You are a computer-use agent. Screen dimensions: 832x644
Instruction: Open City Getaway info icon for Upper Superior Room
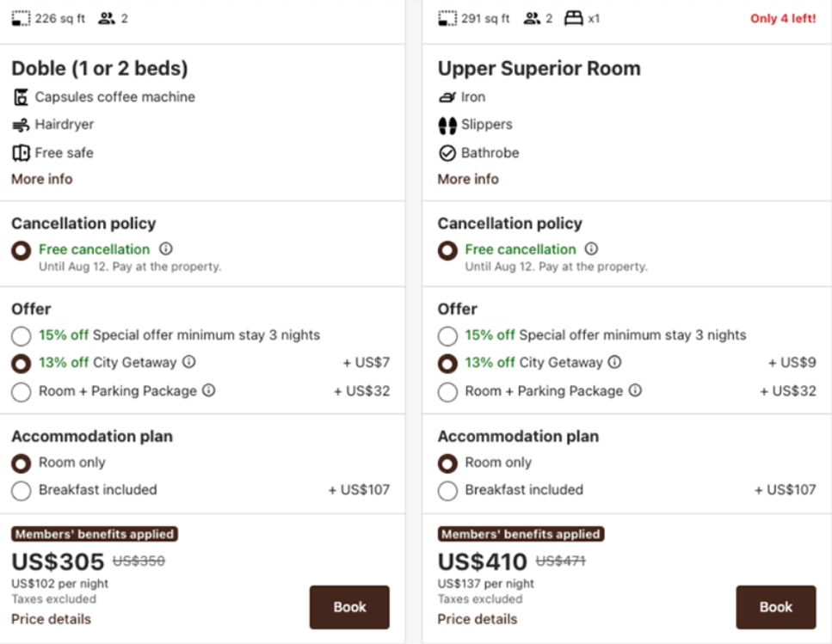pos(614,362)
